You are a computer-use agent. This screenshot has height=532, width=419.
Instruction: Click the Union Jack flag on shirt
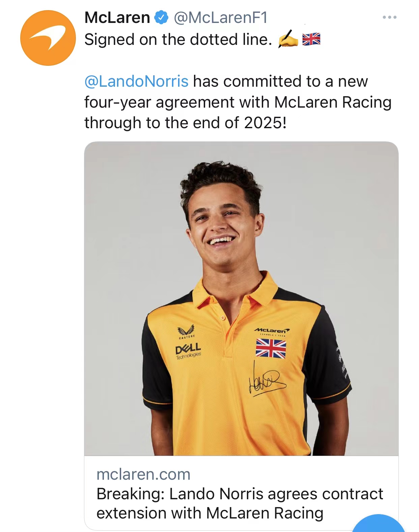coord(271,348)
